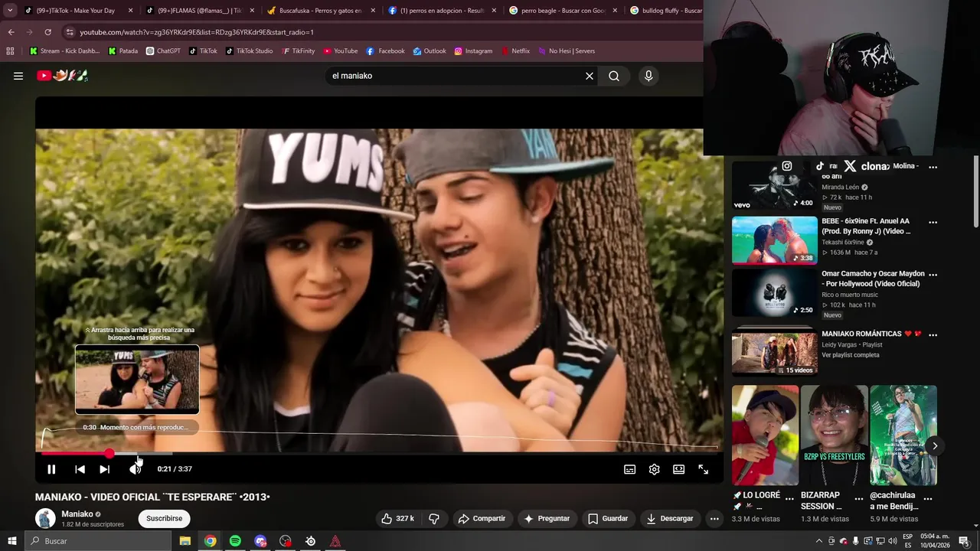Download video with Descargar
980x551 pixels.
coord(670,518)
